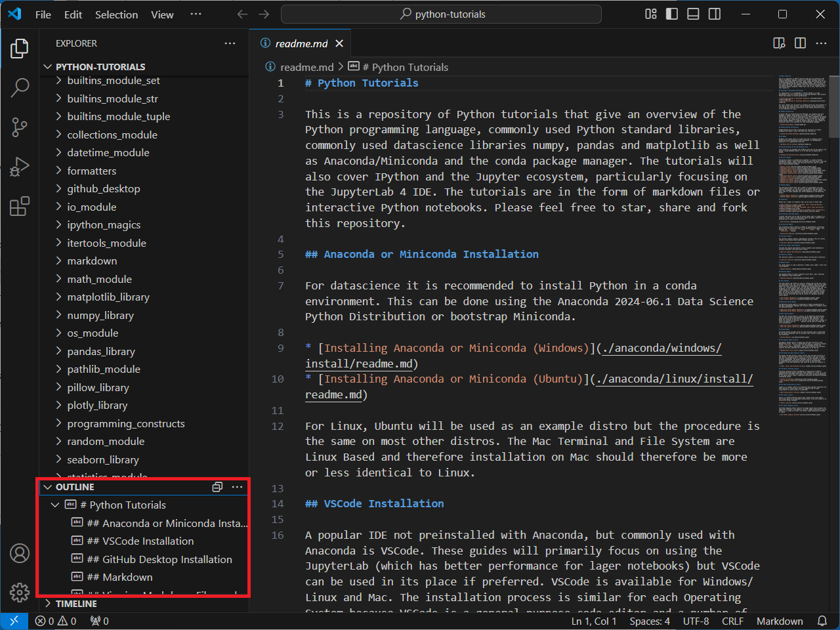Change the Markdown language mode

coord(779,621)
